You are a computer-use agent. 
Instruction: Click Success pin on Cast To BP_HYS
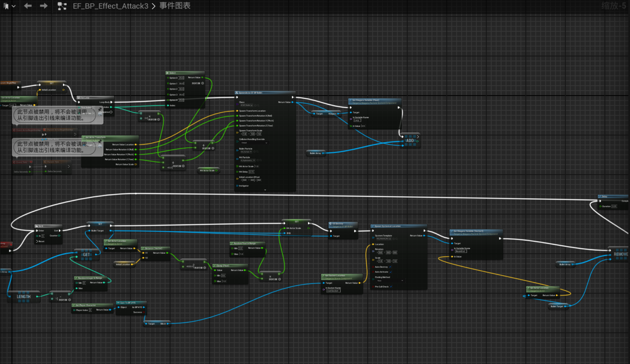(144, 312)
